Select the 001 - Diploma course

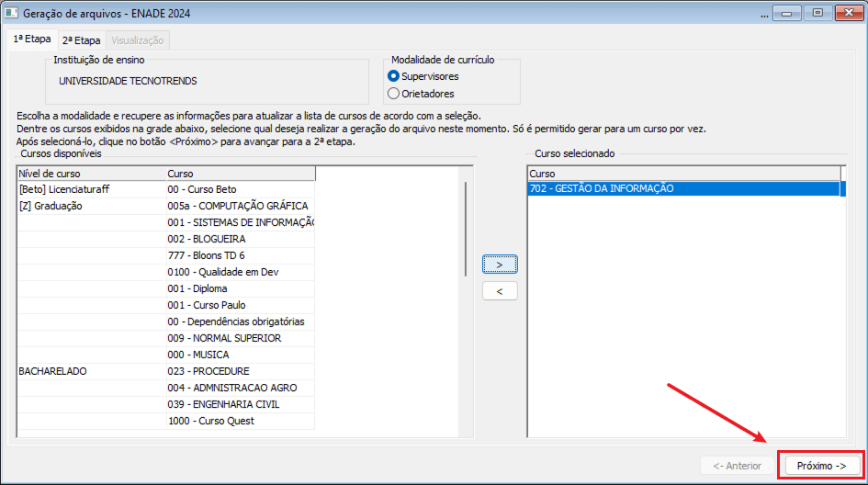[x=241, y=289]
